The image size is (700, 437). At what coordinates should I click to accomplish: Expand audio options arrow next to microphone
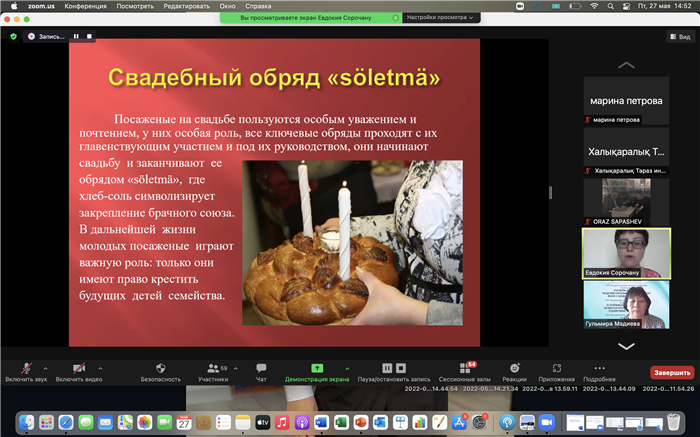point(45,367)
